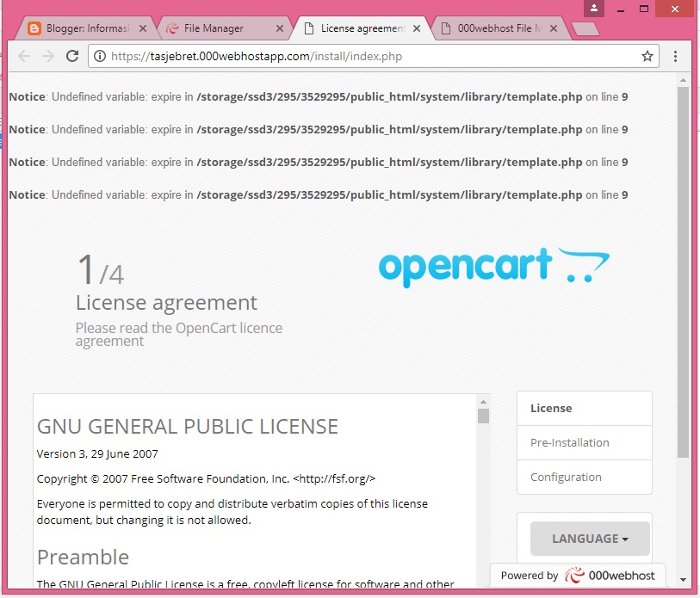Click page scrollbar up arrow

click(x=683, y=80)
